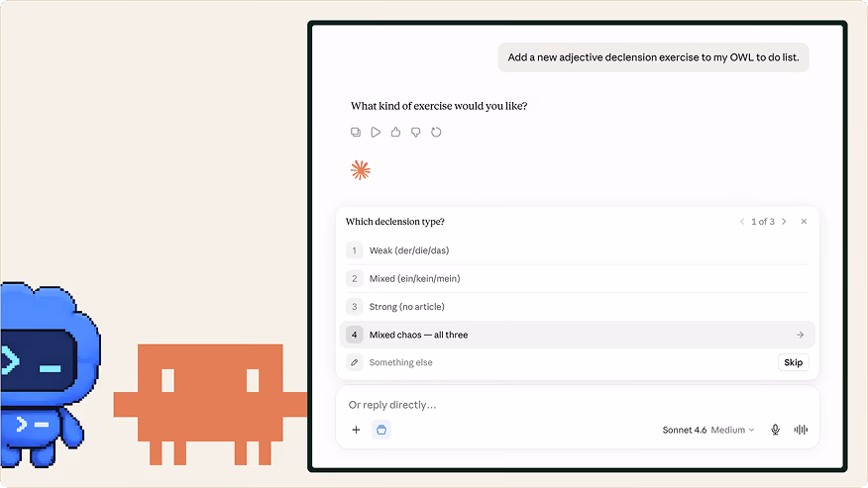Copy the response with the copy icon
Image resolution: width=868 pixels, height=488 pixels.
[356, 133]
